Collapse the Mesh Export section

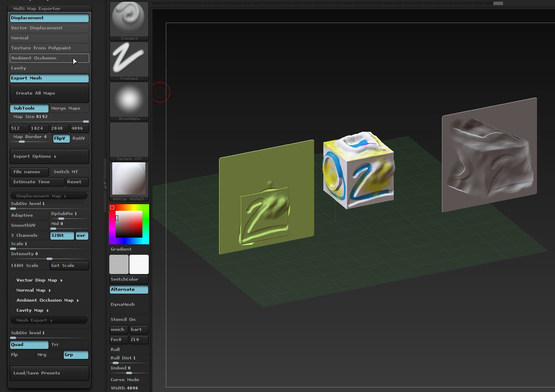pos(49,320)
